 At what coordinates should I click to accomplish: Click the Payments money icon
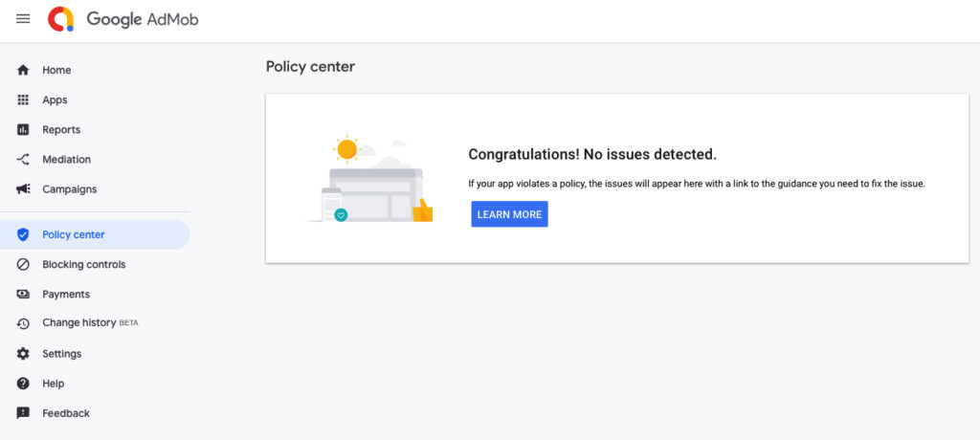click(23, 294)
